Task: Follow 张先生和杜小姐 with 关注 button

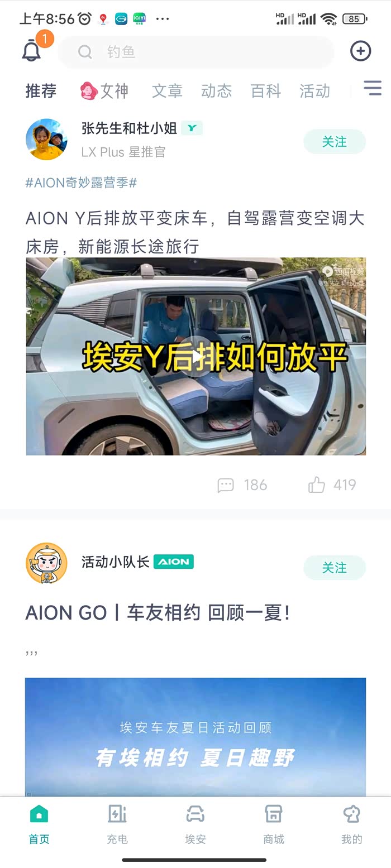Action: (335, 142)
